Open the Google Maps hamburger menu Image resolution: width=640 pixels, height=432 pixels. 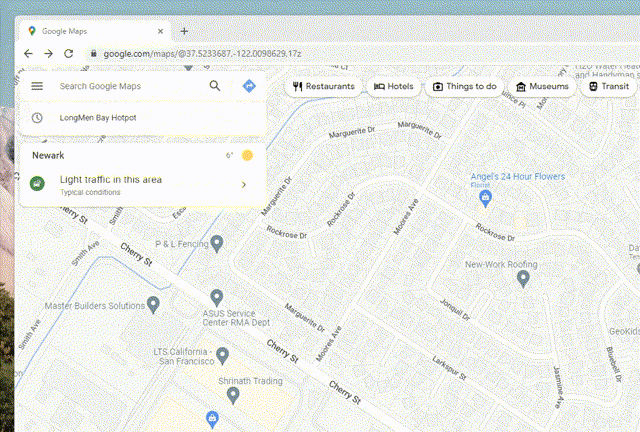point(37,86)
